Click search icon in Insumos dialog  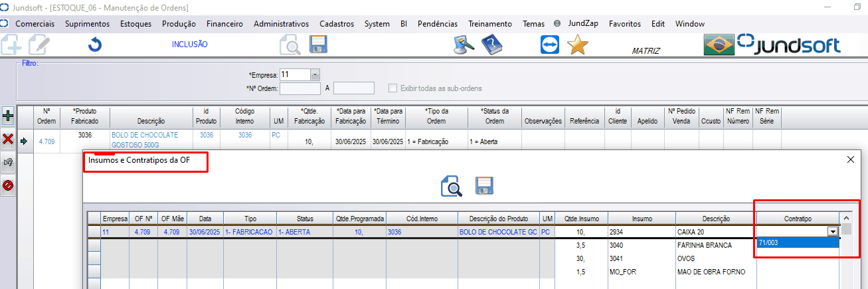point(452,186)
